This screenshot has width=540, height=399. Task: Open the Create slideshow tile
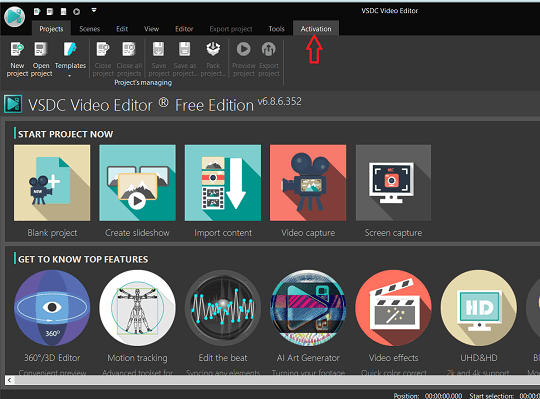pyautogui.click(x=137, y=183)
